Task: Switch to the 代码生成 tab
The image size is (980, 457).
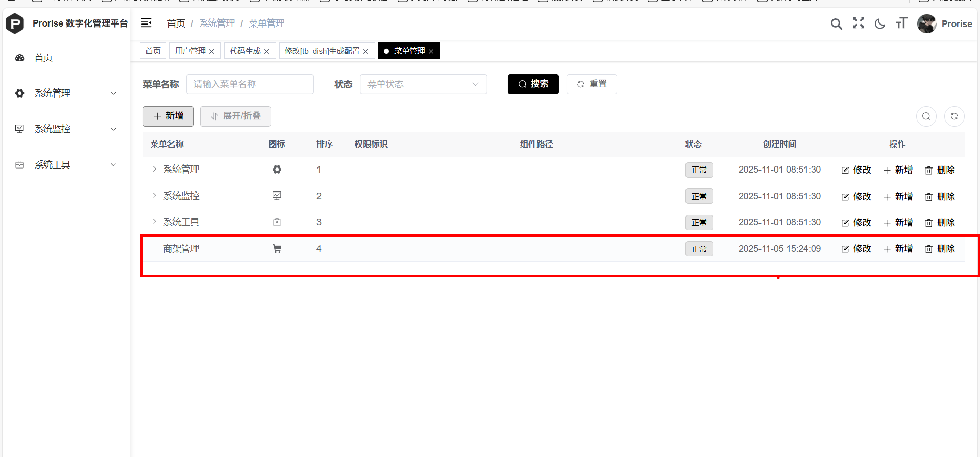Action: [x=245, y=51]
